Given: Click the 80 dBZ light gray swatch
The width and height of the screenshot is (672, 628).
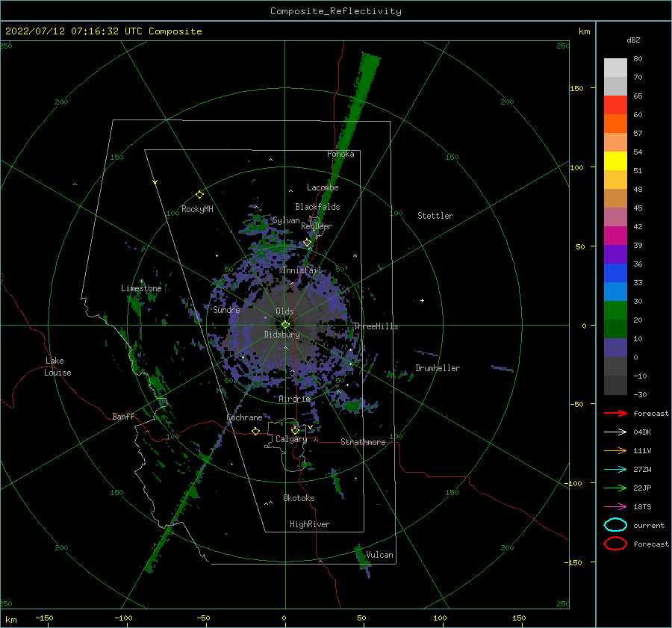Looking at the screenshot, I should [x=615, y=67].
